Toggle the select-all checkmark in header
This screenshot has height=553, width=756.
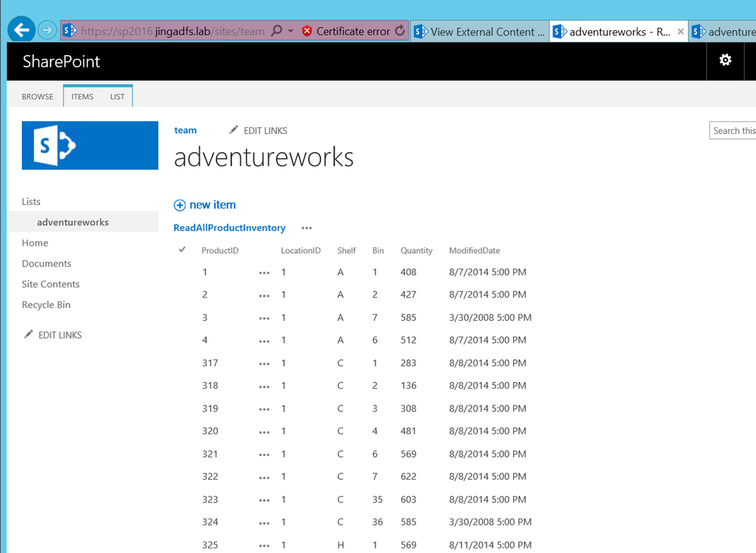tap(182, 250)
